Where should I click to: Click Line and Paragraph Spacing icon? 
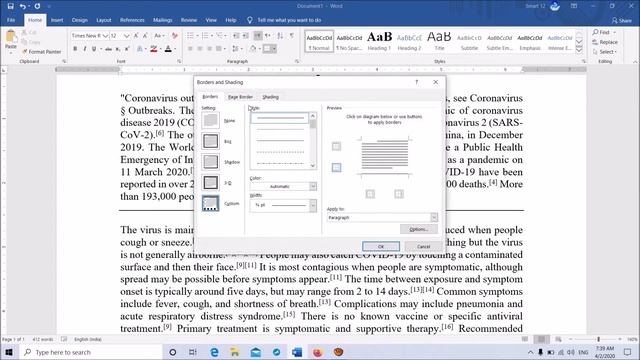tap(236, 49)
